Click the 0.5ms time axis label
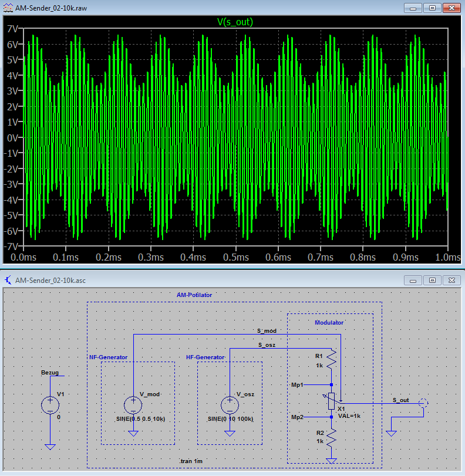 [235, 257]
